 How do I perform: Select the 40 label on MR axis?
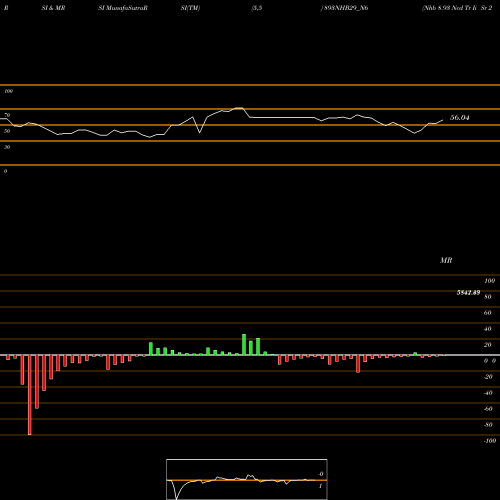point(488,329)
